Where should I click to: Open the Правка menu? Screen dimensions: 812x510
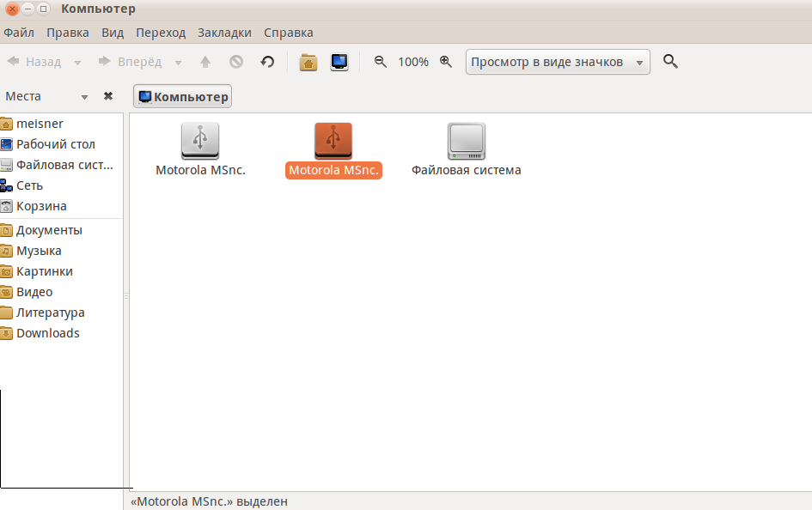coord(68,33)
